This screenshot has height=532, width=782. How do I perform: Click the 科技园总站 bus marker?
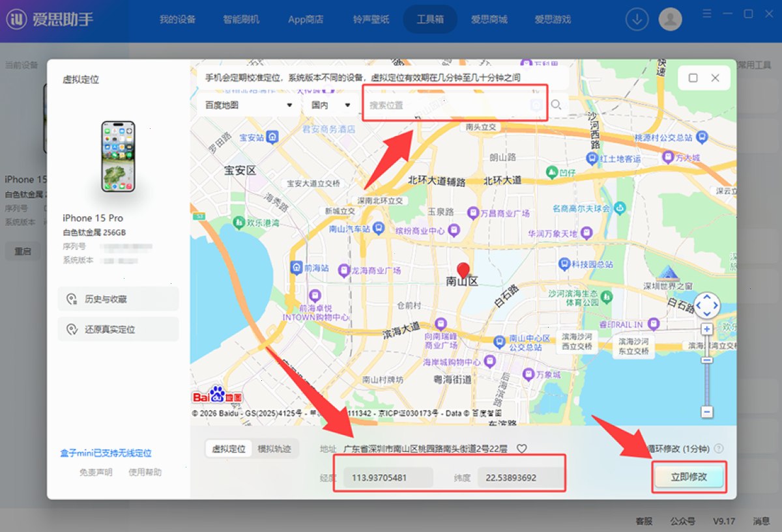tap(564, 264)
